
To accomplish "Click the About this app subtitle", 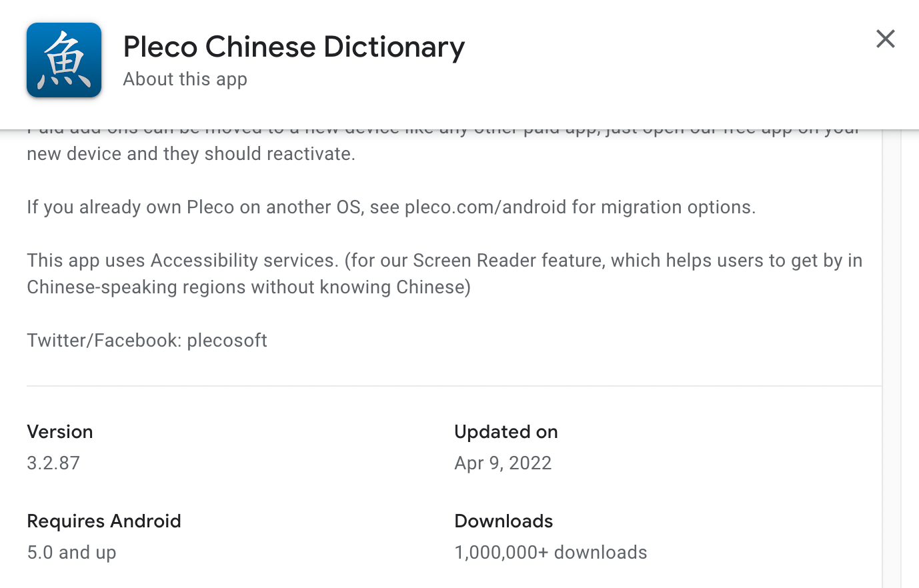I will pyautogui.click(x=185, y=79).
